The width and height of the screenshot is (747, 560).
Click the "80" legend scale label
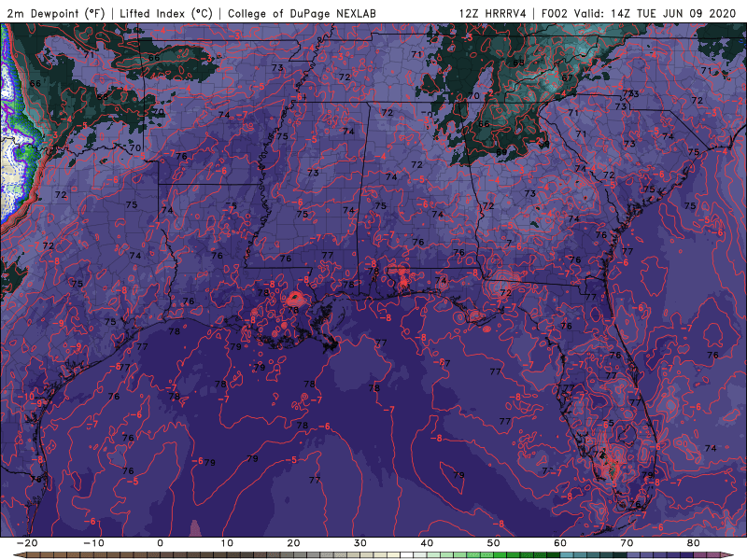click(694, 543)
